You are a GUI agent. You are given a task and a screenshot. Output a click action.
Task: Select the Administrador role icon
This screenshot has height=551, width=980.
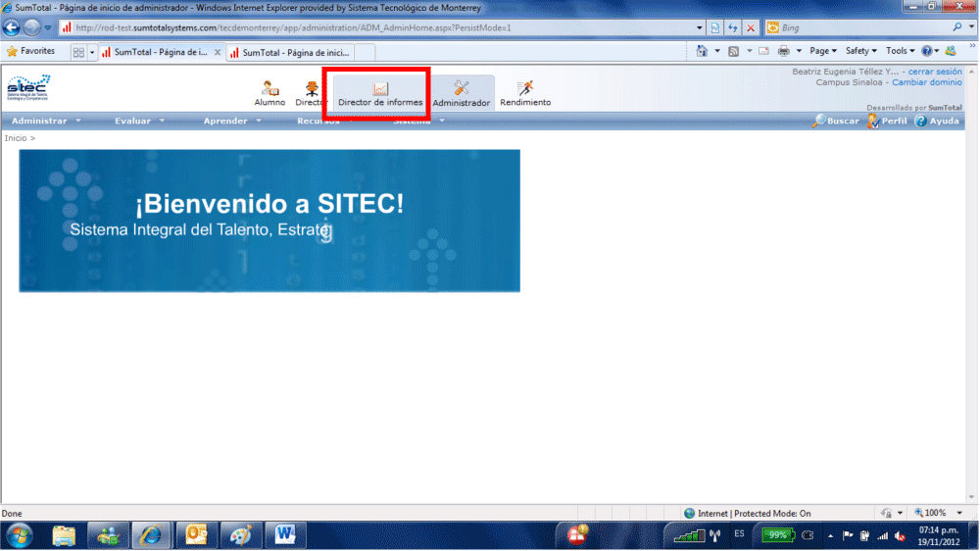point(462,94)
